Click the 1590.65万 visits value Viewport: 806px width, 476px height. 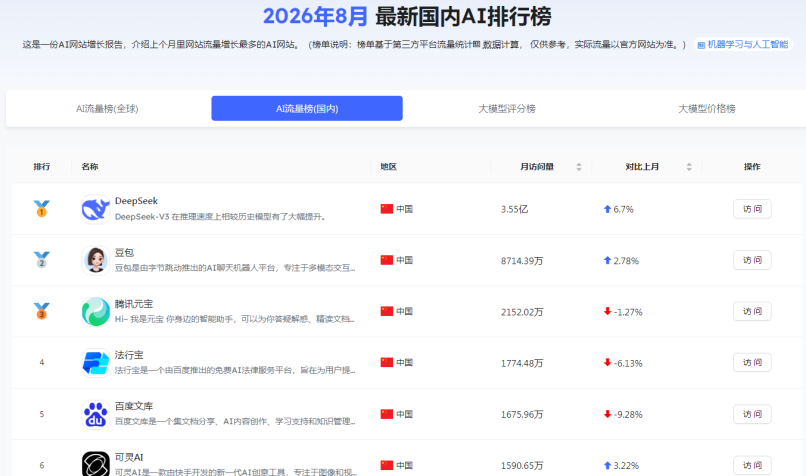point(522,466)
